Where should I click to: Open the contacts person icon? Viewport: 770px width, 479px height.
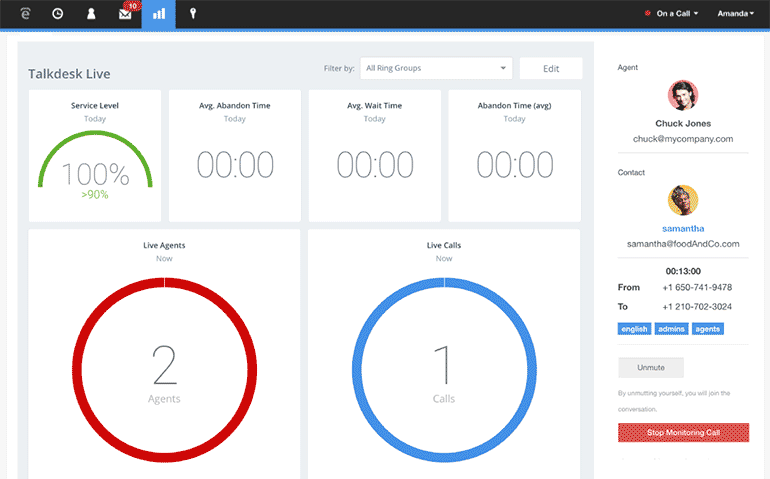click(91, 14)
